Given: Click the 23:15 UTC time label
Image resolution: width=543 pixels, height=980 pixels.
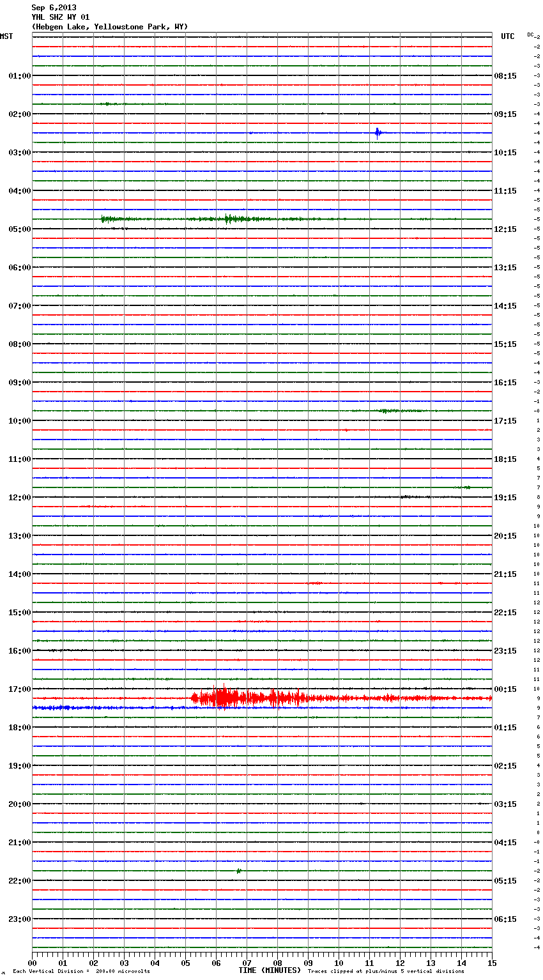Looking at the screenshot, I should 505,651.
